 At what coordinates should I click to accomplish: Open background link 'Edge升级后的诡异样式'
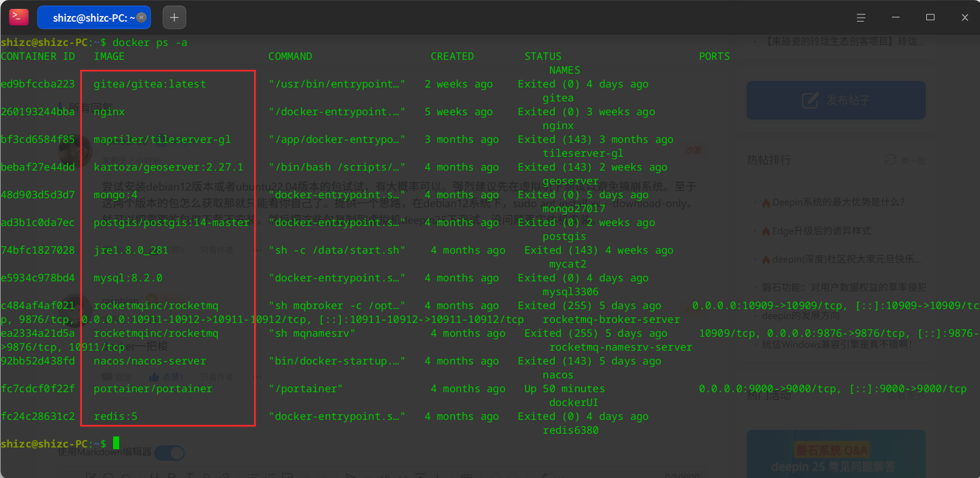pos(821,230)
